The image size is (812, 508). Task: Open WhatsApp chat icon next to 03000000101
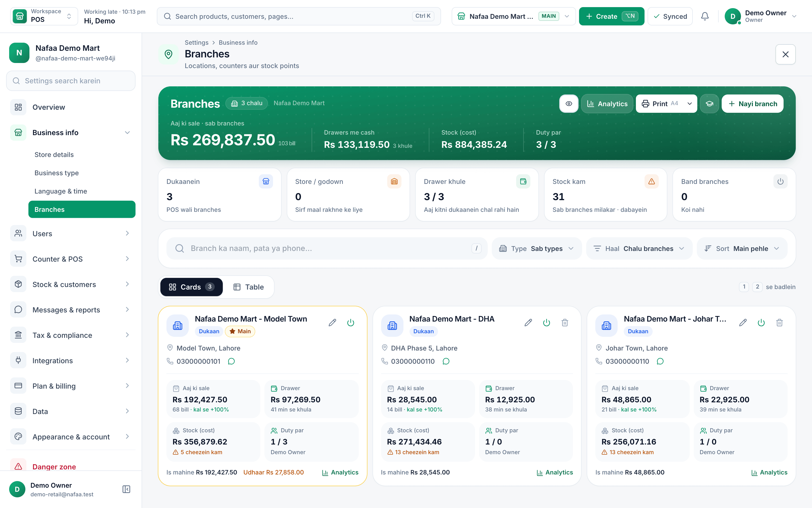(x=231, y=361)
